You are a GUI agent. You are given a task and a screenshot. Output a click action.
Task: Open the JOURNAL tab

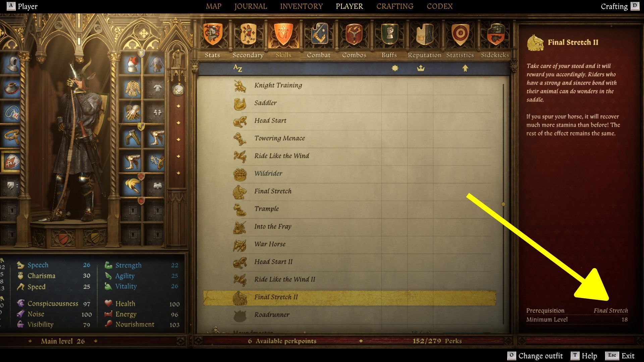[251, 6]
